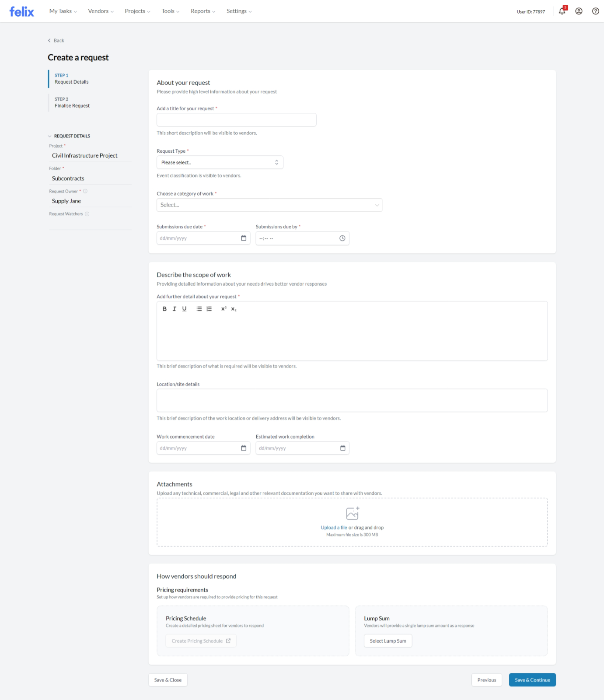Click the Create Pricing Schedule button
This screenshot has width=604, height=700.
point(201,641)
